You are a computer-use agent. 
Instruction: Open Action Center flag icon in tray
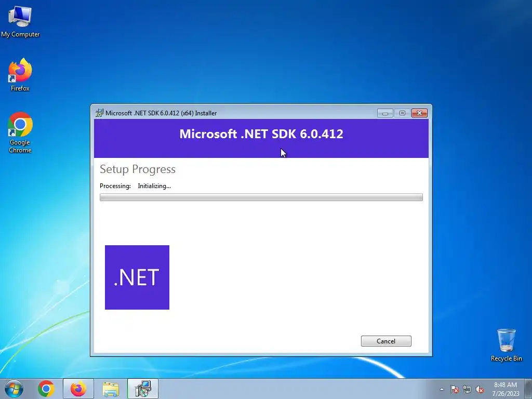[455, 389]
